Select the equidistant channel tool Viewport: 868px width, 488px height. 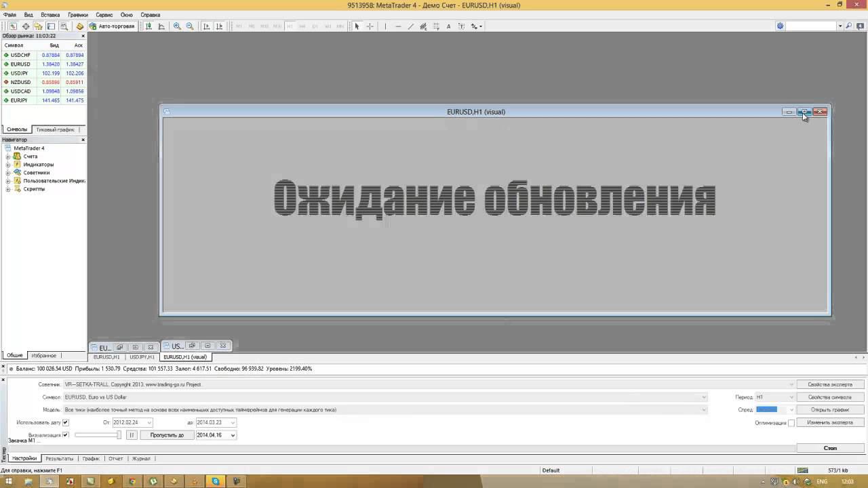click(x=423, y=26)
